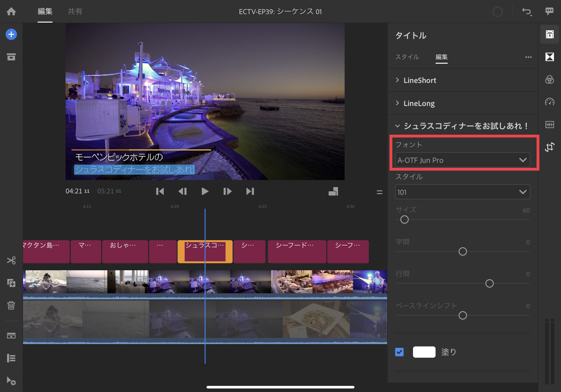
Task: Tap the trash delete icon
Action: point(11,305)
